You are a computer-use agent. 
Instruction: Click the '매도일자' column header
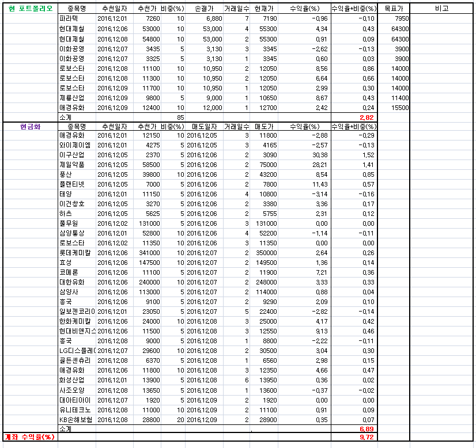205,127
